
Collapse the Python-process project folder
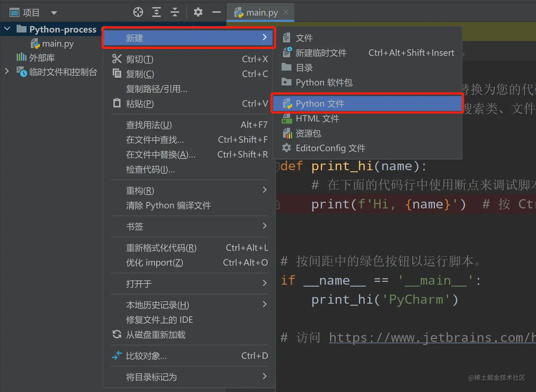pyautogui.click(x=7, y=29)
